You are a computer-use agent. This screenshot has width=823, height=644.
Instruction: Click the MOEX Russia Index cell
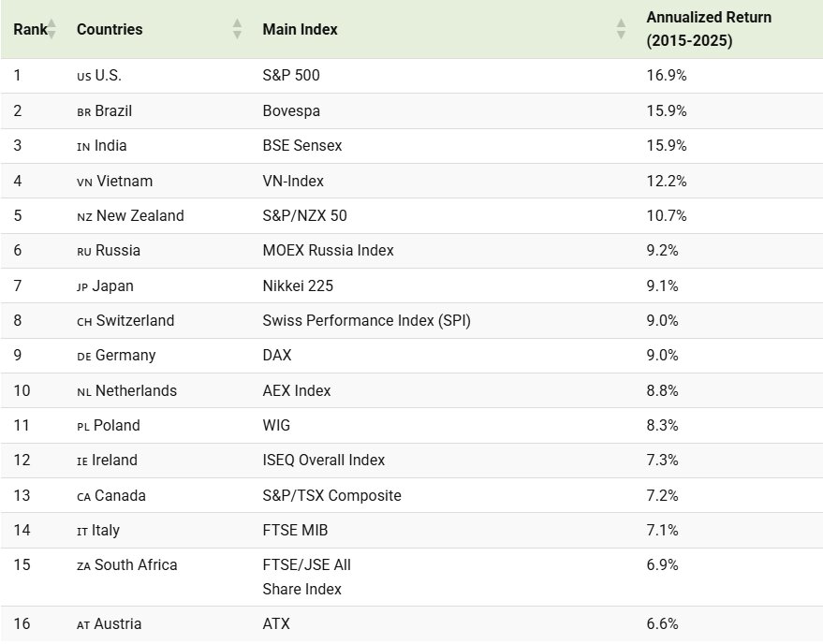tap(328, 251)
